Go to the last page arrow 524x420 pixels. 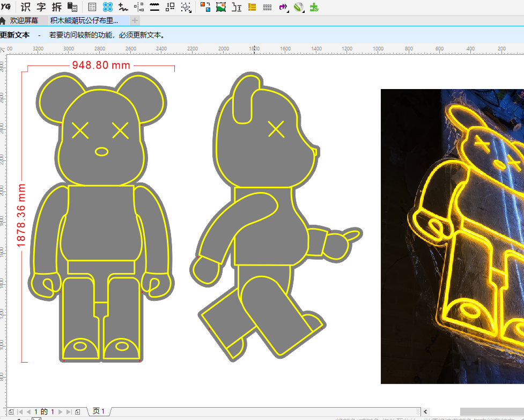click(x=69, y=412)
